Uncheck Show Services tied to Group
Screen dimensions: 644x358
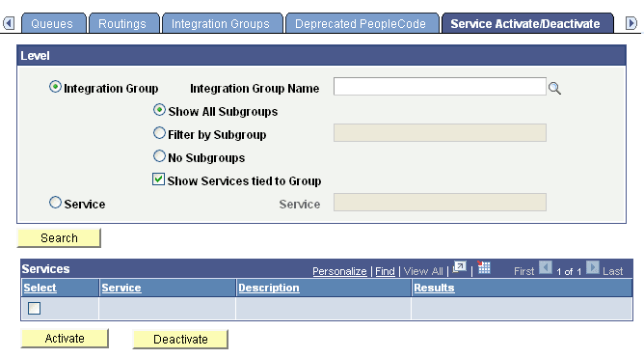158,179
